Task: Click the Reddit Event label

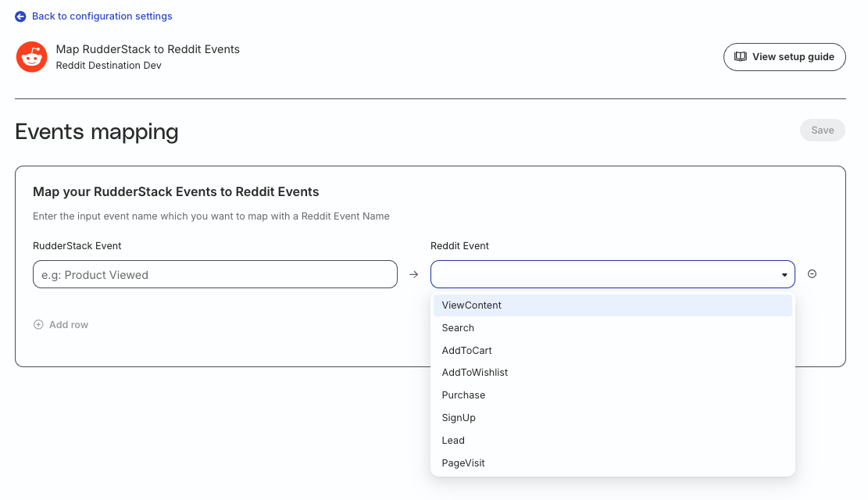Action: (x=459, y=246)
